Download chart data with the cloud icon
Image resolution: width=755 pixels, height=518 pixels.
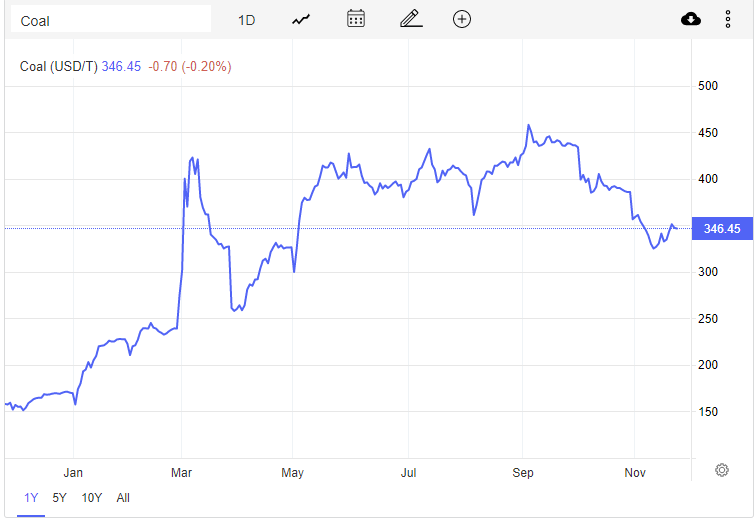[x=691, y=19]
